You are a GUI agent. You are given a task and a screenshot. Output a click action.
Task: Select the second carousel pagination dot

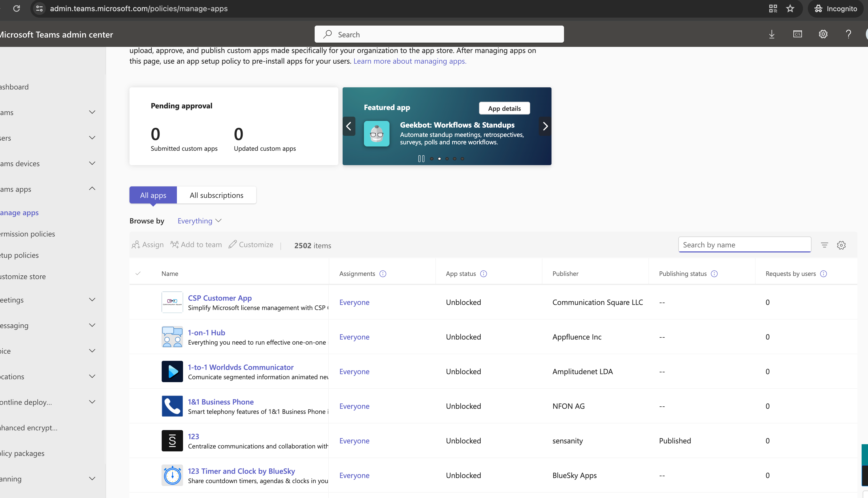point(439,159)
